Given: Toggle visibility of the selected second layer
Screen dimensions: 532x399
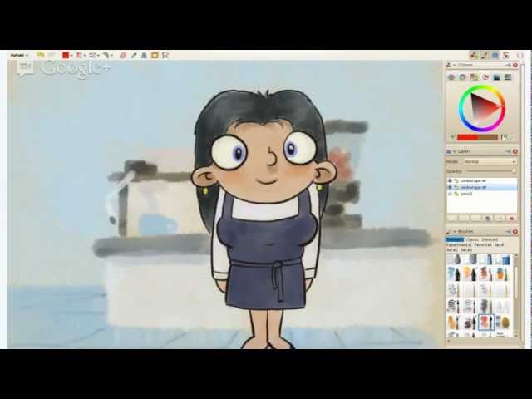Looking at the screenshot, I should click(450, 187).
